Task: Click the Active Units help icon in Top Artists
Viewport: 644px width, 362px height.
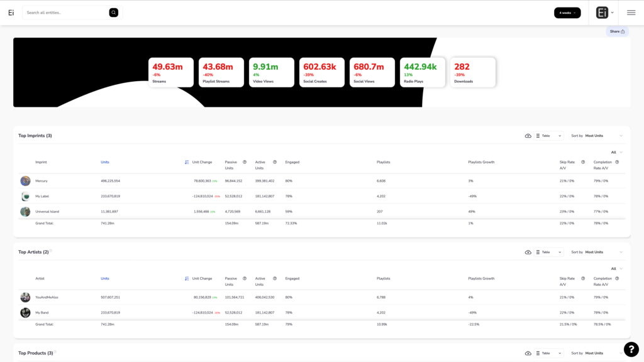Action: (x=275, y=278)
